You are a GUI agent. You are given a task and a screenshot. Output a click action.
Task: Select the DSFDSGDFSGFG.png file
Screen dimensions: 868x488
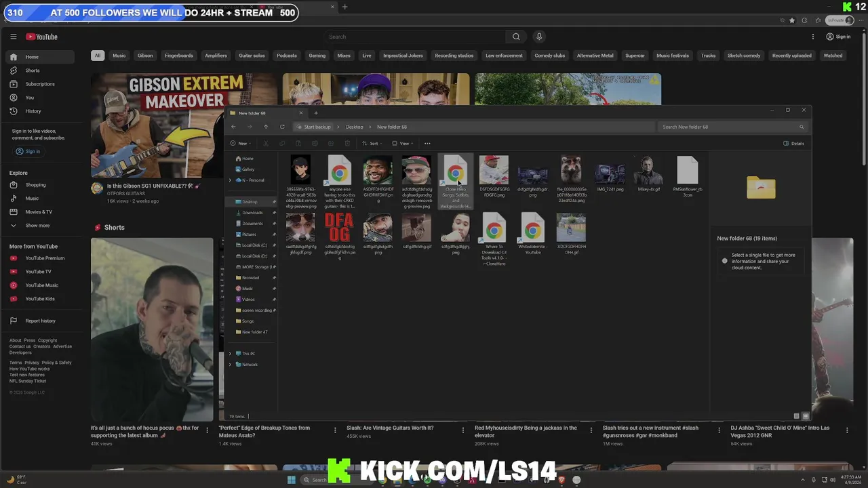pyautogui.click(x=494, y=176)
